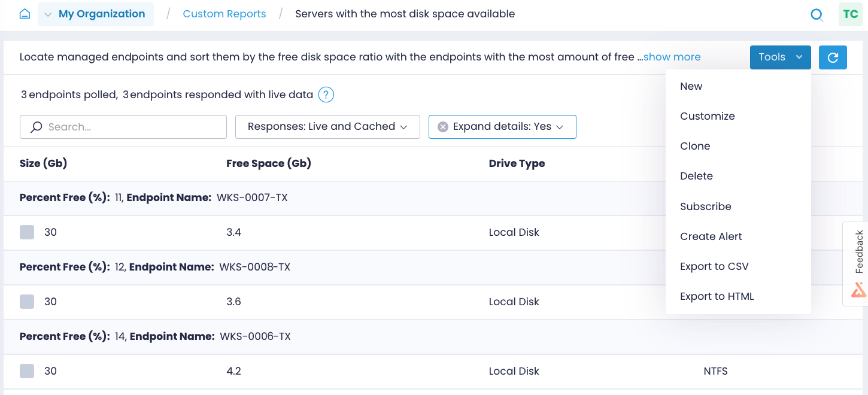Open the Responses: Live and Cached dropdown
868x395 pixels.
(327, 127)
